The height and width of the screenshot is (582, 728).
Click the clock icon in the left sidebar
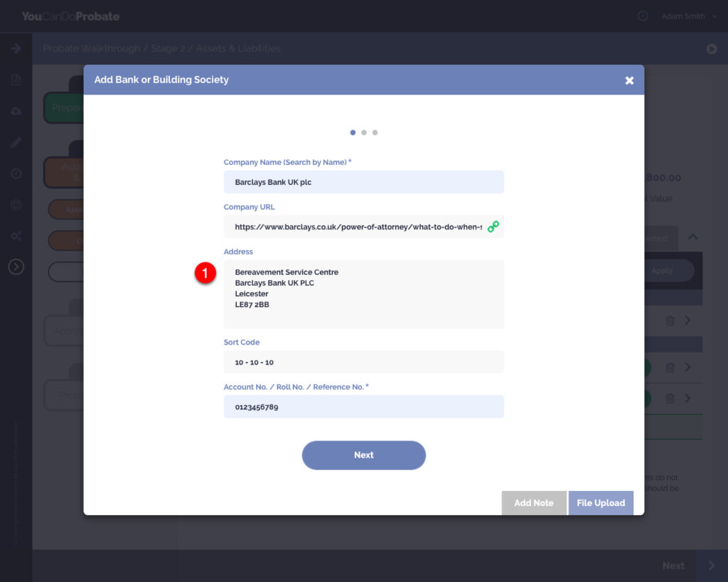click(x=16, y=173)
